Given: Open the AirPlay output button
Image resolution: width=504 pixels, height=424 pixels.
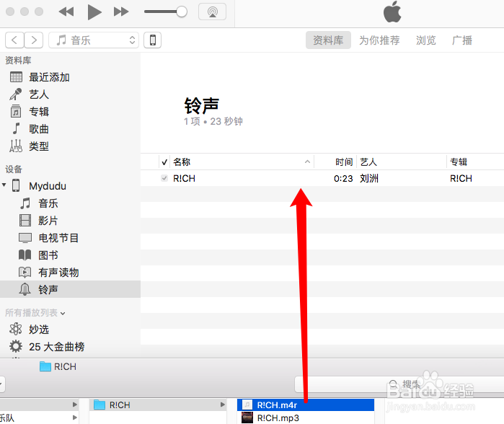Looking at the screenshot, I should pos(212,12).
